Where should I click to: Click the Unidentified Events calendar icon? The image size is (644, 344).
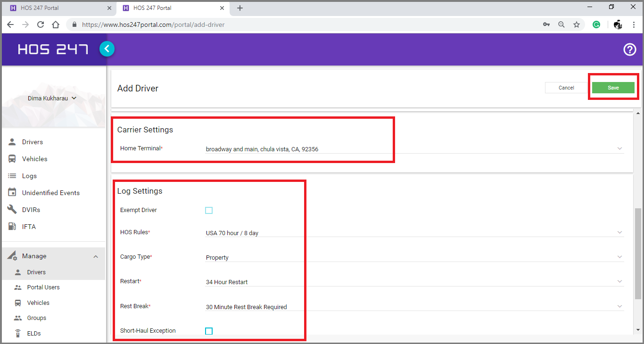pyautogui.click(x=12, y=193)
